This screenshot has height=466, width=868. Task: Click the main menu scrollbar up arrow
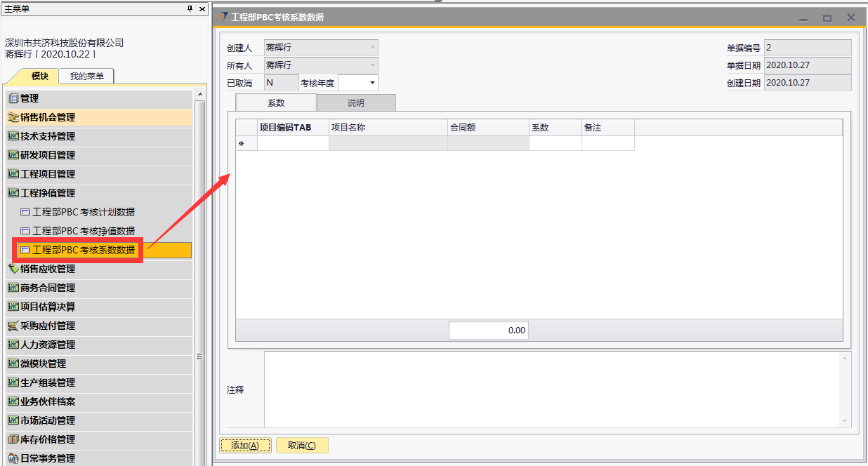200,94
